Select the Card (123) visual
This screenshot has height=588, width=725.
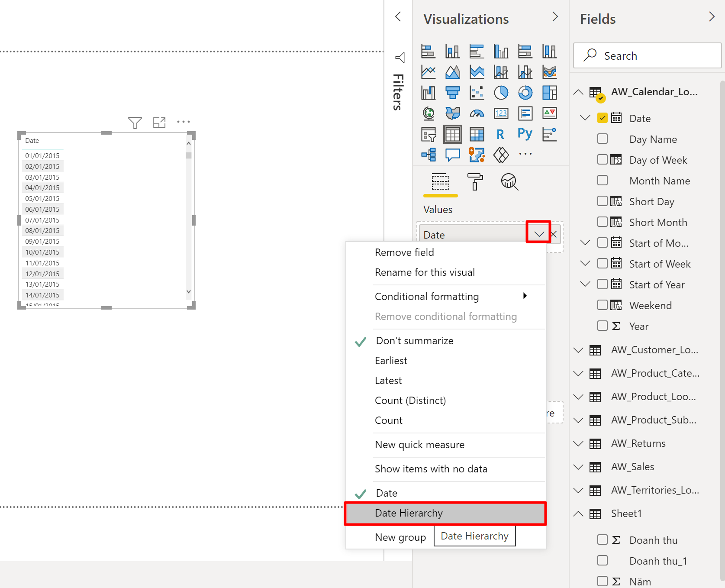coord(501,113)
